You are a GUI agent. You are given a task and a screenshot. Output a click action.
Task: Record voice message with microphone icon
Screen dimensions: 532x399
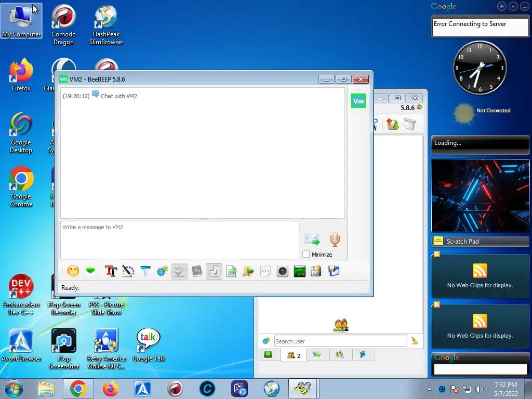(x=335, y=239)
